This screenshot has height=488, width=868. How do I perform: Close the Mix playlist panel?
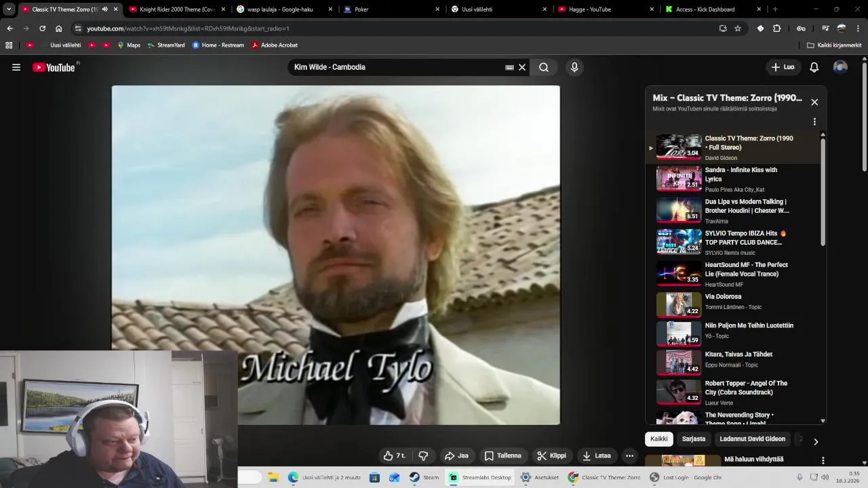pos(814,102)
